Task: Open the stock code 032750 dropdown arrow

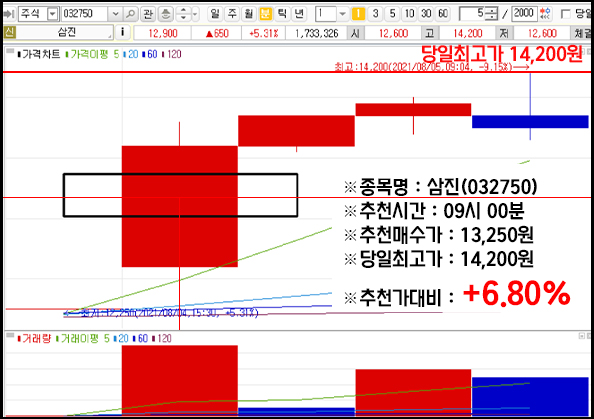Action: (115, 14)
